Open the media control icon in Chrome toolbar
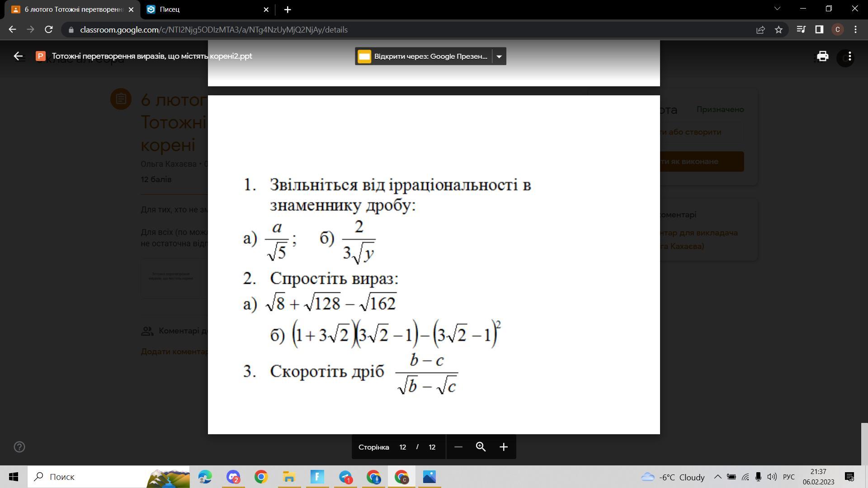 (801, 29)
